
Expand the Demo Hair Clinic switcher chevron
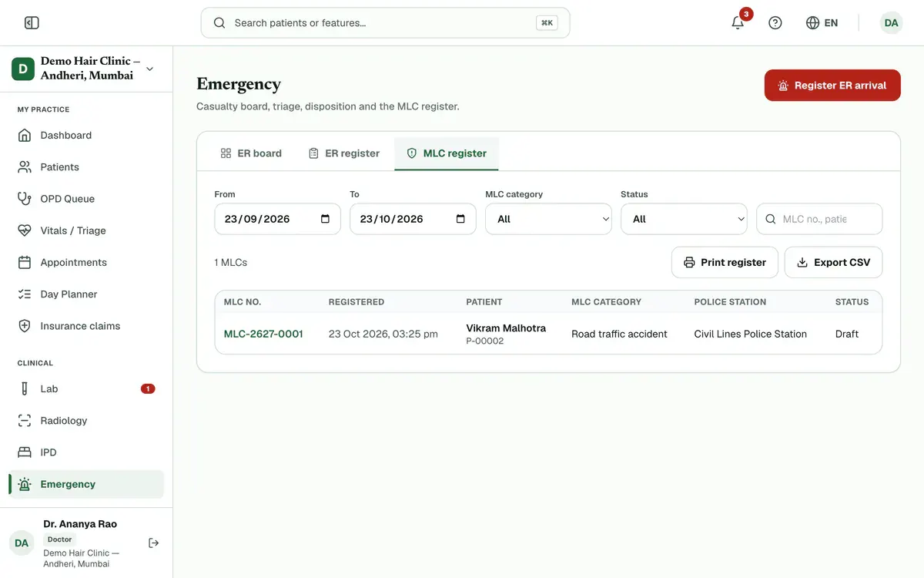(x=149, y=69)
